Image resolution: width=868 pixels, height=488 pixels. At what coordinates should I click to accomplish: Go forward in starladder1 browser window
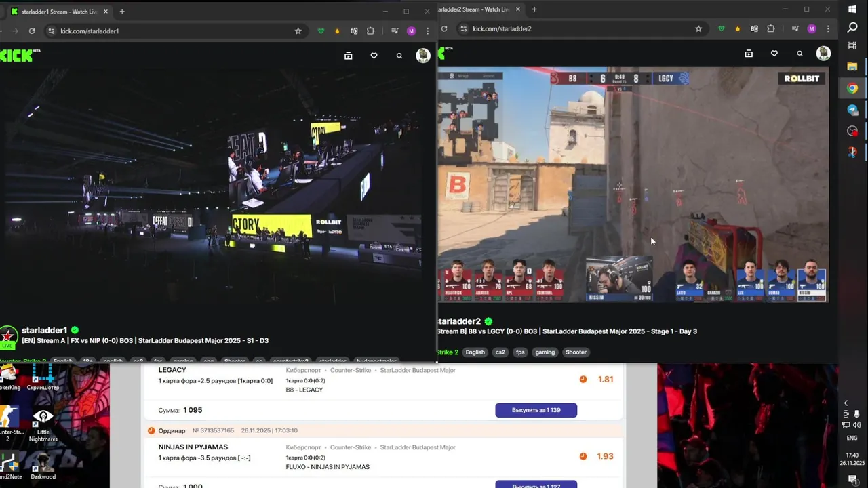(14, 30)
